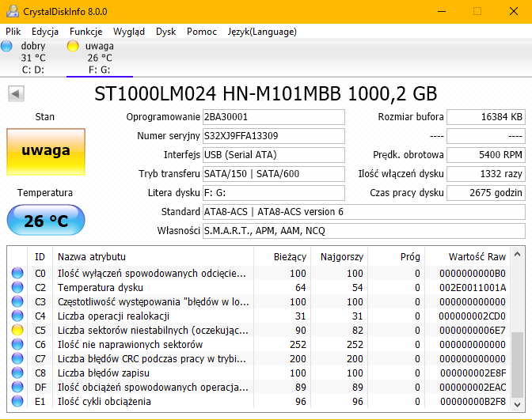
Task: Click the disk title ST1000LM024 HN-M101MBB
Action: pos(265,93)
